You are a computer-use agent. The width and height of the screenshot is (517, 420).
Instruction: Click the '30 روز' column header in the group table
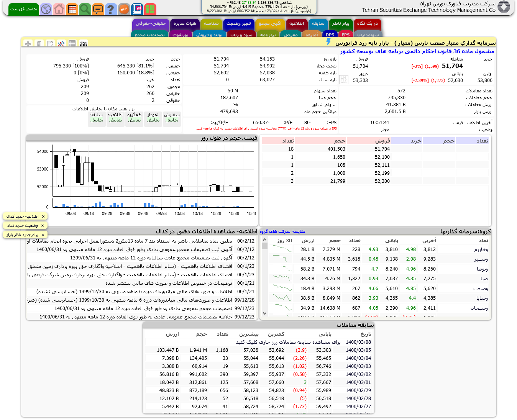tap(284, 241)
